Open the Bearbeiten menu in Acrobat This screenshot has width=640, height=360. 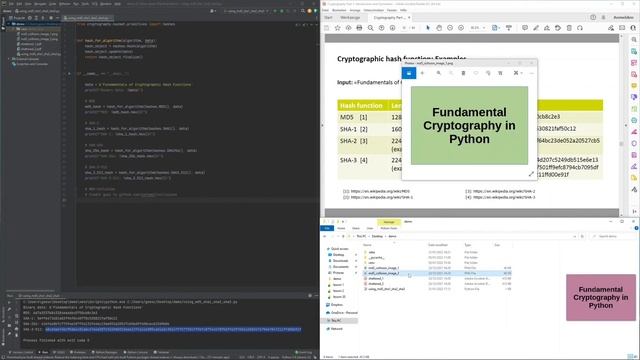point(339,10)
